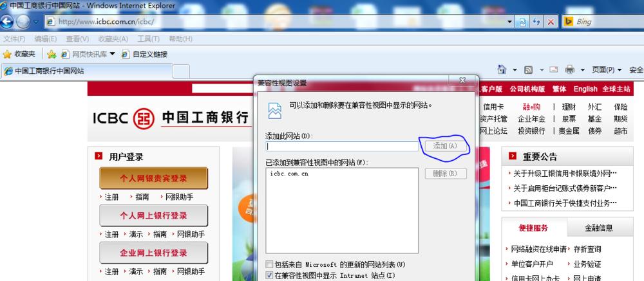This screenshot has height=281, width=644.
Task: Open 公司机构版 link in top bar
Action: pyautogui.click(x=527, y=89)
